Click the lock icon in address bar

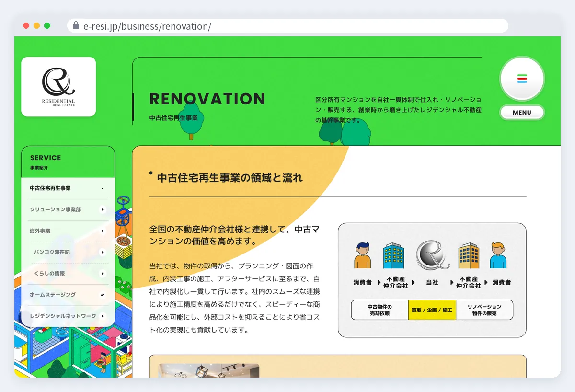(76, 26)
